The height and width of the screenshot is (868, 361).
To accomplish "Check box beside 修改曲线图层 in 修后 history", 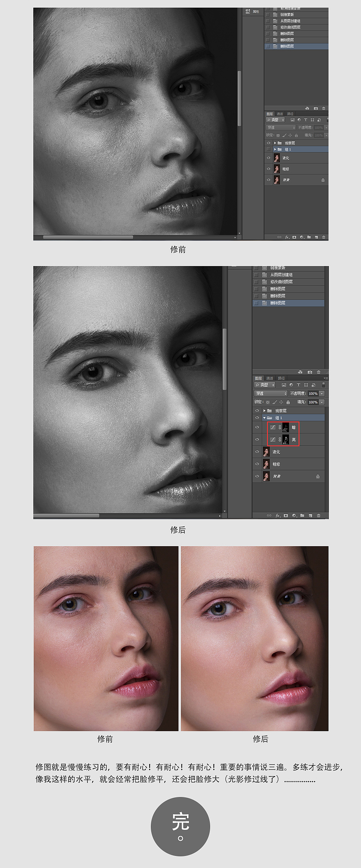I will click(256, 282).
